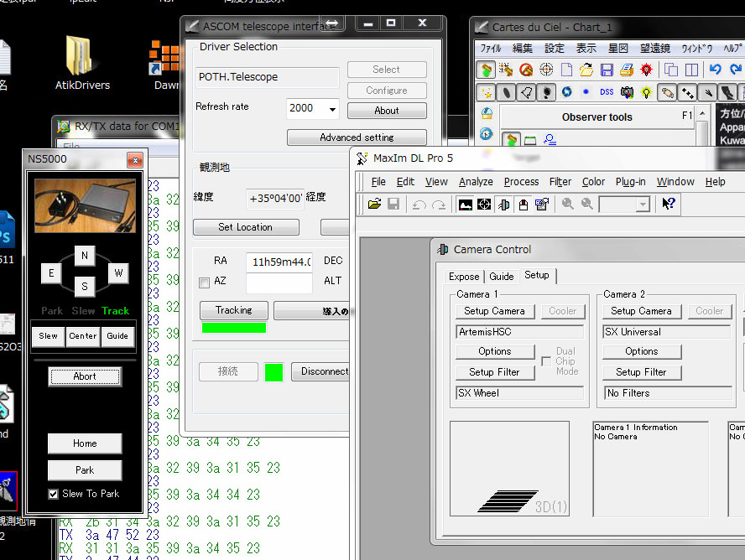Click Setup Filter button for Camera 2

pyautogui.click(x=642, y=372)
